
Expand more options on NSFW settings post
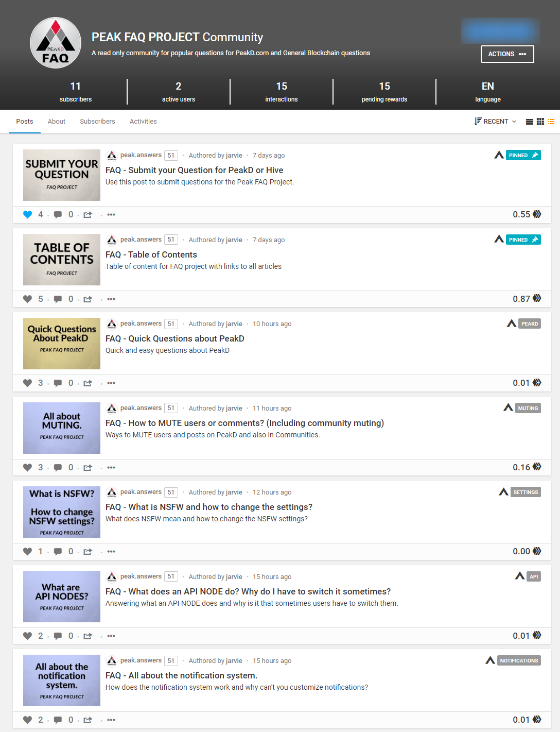pyautogui.click(x=111, y=552)
